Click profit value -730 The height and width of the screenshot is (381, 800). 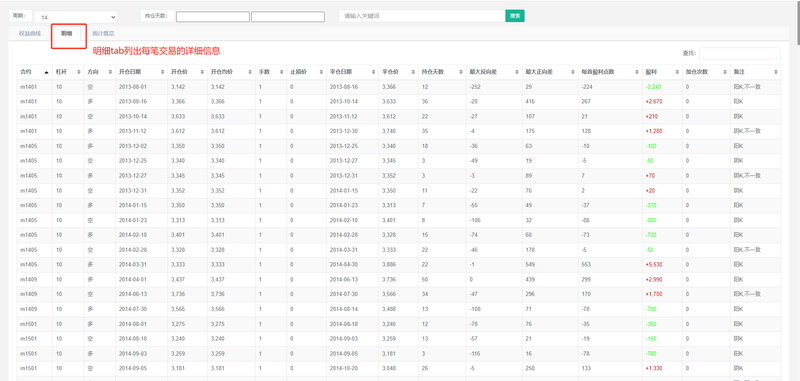click(x=651, y=235)
